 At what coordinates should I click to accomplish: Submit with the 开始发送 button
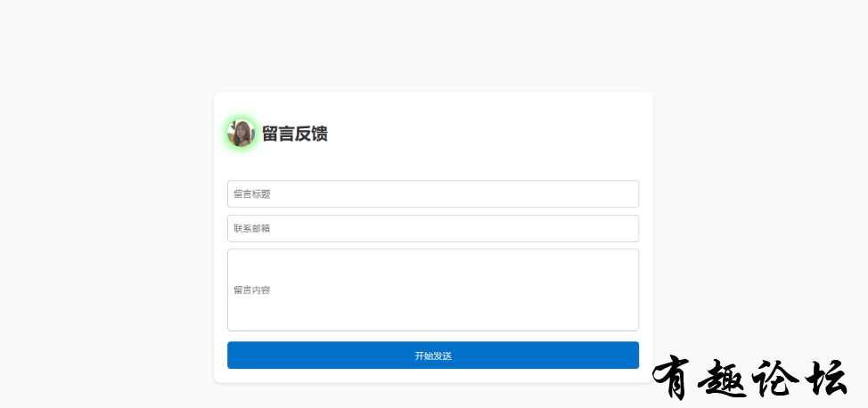click(x=433, y=355)
